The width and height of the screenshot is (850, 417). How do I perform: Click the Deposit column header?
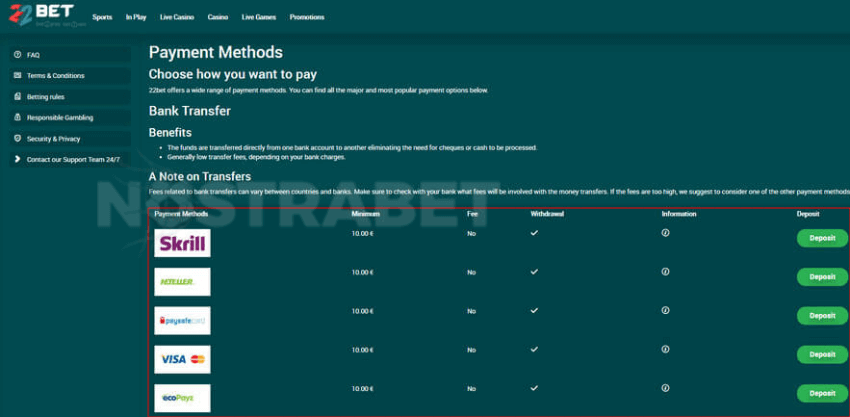pos(808,214)
